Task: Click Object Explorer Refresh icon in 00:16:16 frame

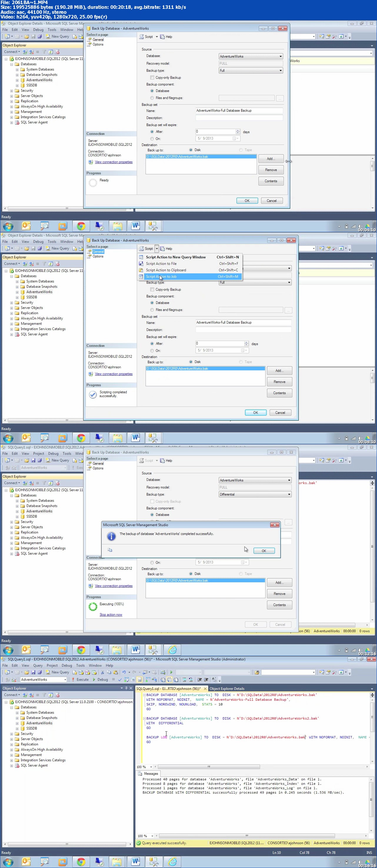Action: tap(50, 695)
